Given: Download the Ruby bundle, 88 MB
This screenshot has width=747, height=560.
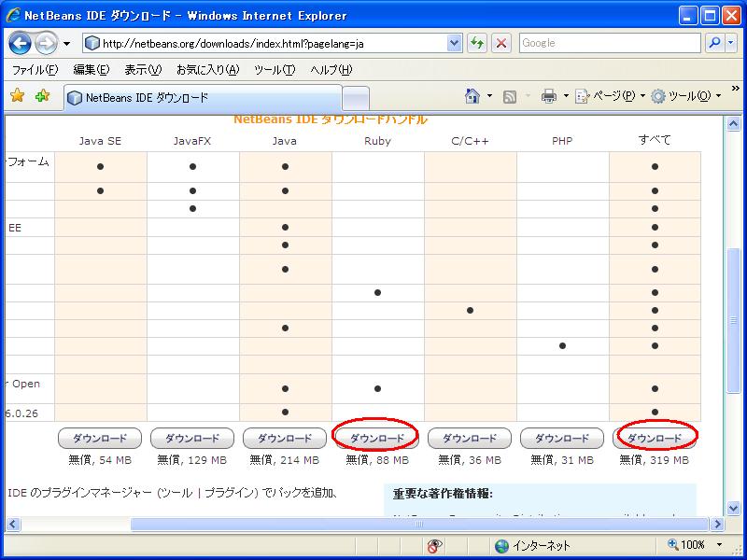Looking at the screenshot, I should click(x=377, y=438).
